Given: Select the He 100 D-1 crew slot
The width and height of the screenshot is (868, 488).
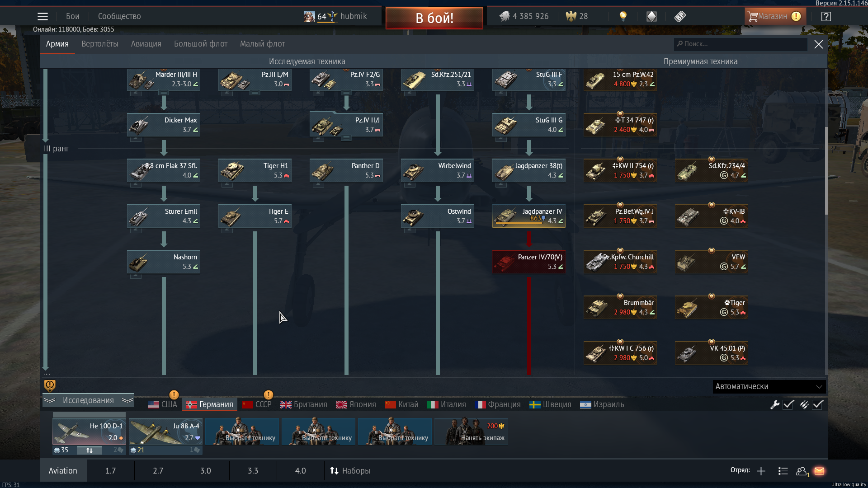Looking at the screenshot, I should tap(89, 432).
